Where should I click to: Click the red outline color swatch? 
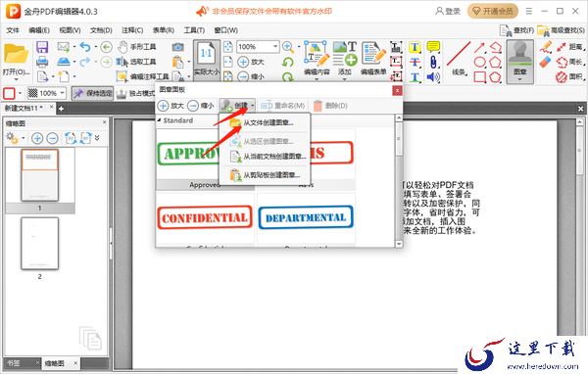click(x=9, y=93)
